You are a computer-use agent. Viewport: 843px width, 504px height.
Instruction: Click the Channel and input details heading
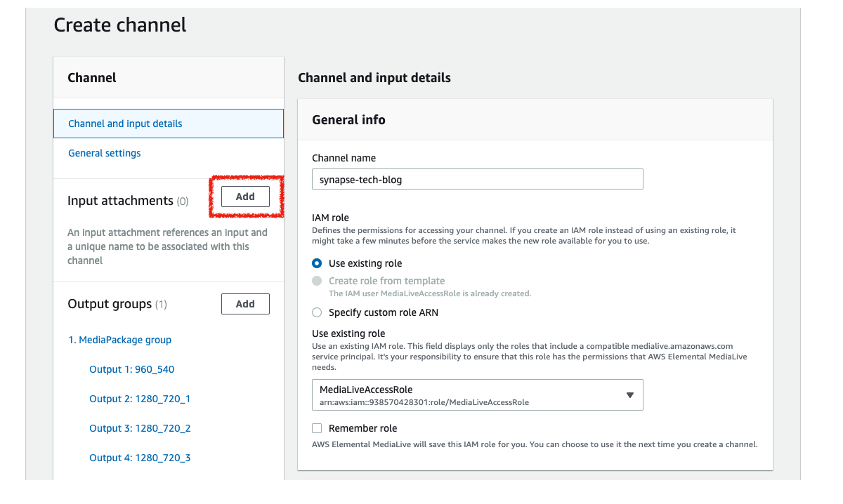[374, 78]
